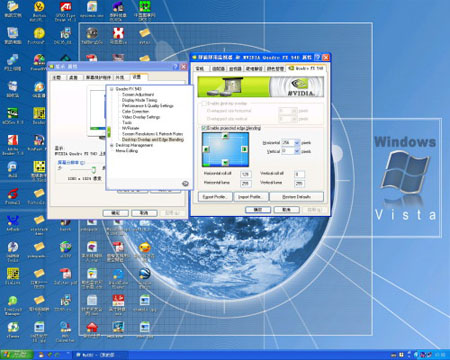450x360 pixels.
Task: Select the Quadro FX 540 tab
Action: coord(306,68)
